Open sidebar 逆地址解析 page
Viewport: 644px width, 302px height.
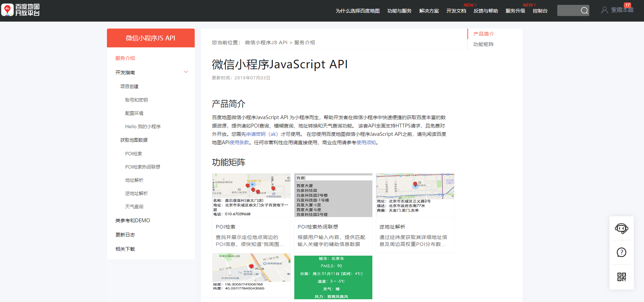[x=137, y=193]
